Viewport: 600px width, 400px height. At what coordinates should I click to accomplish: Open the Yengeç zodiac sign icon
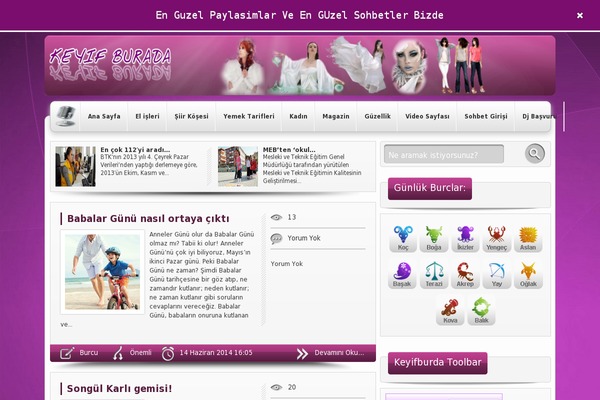[496, 238]
